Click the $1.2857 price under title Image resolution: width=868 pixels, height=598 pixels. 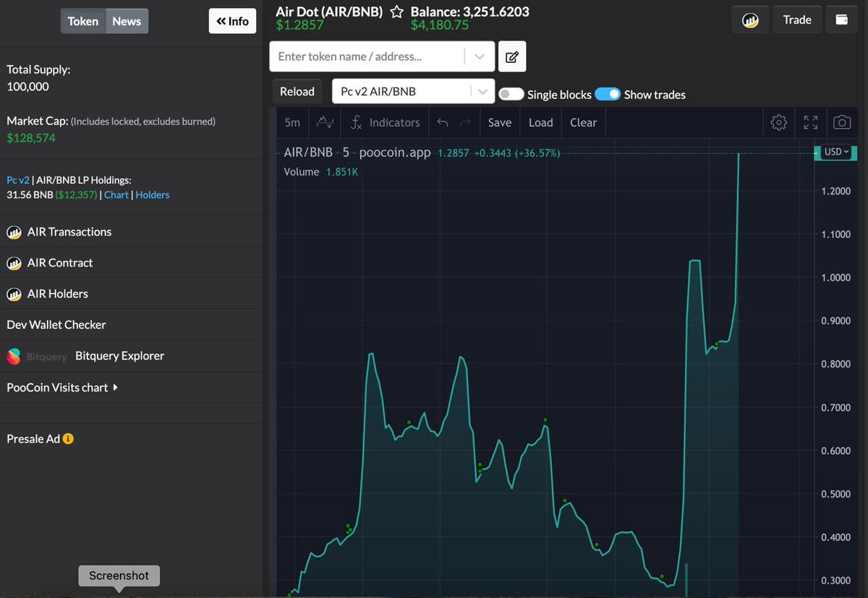(299, 26)
